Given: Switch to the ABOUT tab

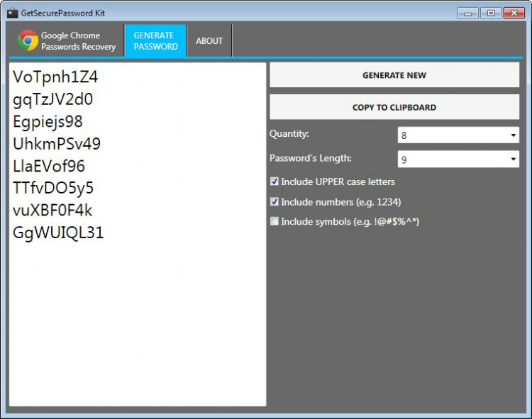Looking at the screenshot, I should tap(209, 40).
